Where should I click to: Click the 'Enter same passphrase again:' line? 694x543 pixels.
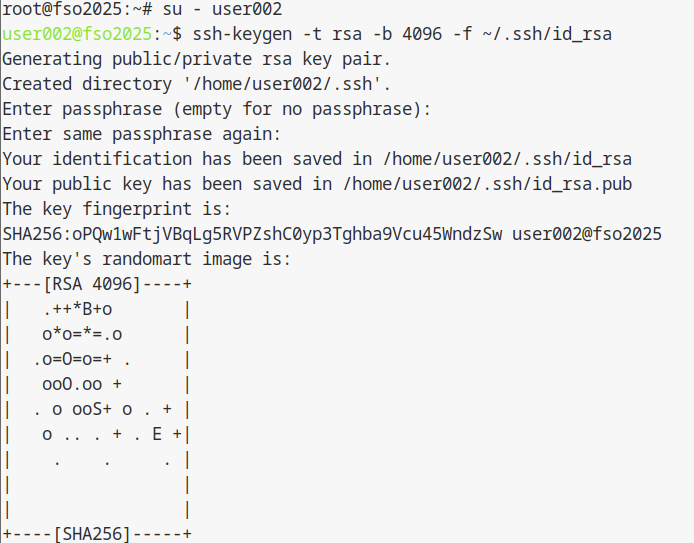[142, 134]
